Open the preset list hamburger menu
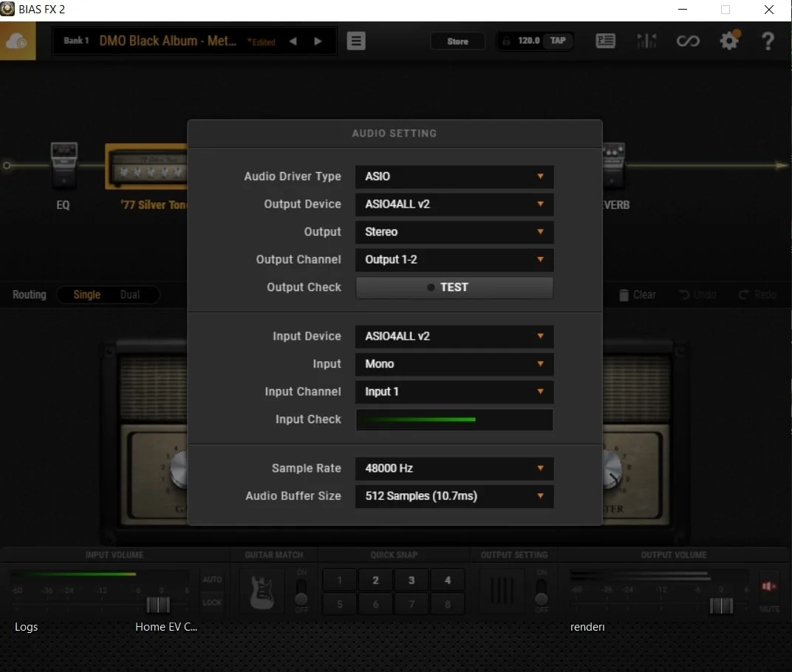The image size is (792, 672). pyautogui.click(x=356, y=41)
